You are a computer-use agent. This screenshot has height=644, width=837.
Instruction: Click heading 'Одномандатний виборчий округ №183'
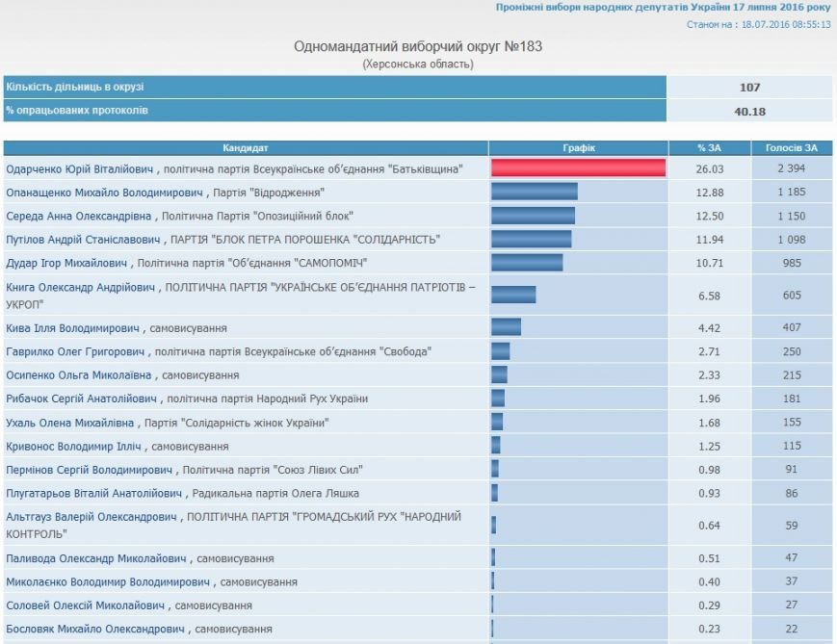(x=418, y=46)
